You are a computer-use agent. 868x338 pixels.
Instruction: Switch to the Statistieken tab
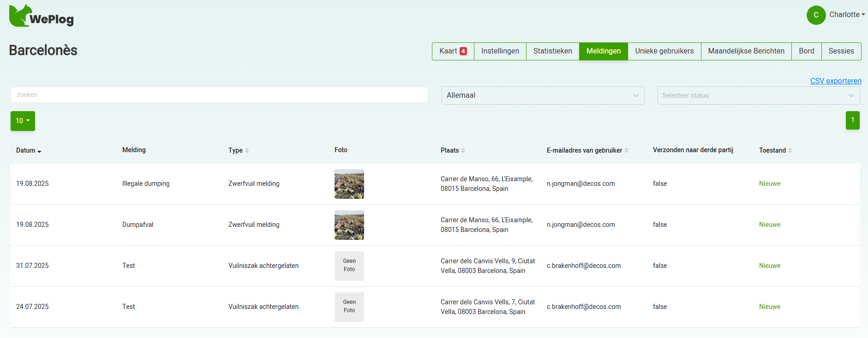(x=552, y=51)
